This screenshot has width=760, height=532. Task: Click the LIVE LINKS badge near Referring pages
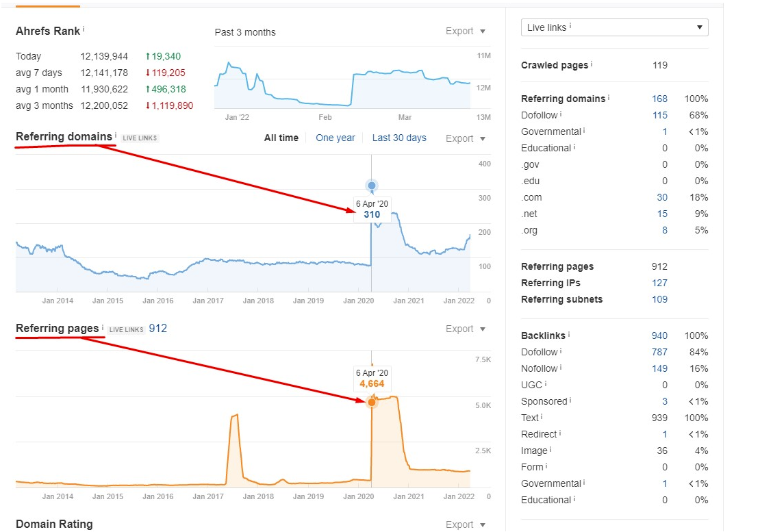[126, 329]
